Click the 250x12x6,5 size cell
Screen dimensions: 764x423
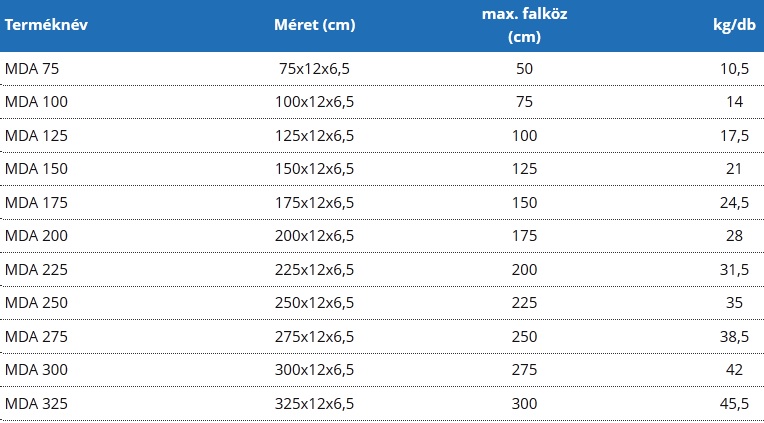pos(314,303)
